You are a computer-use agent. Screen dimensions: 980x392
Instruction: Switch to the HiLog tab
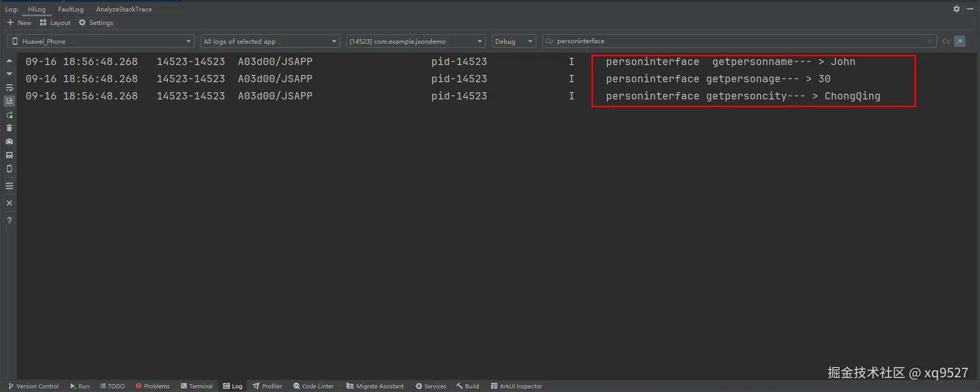(x=36, y=9)
